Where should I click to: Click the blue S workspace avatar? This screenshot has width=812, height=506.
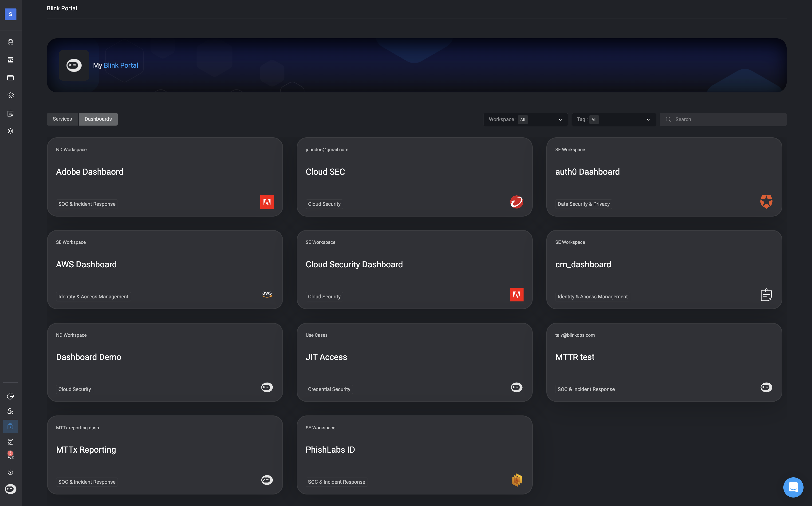click(x=10, y=14)
